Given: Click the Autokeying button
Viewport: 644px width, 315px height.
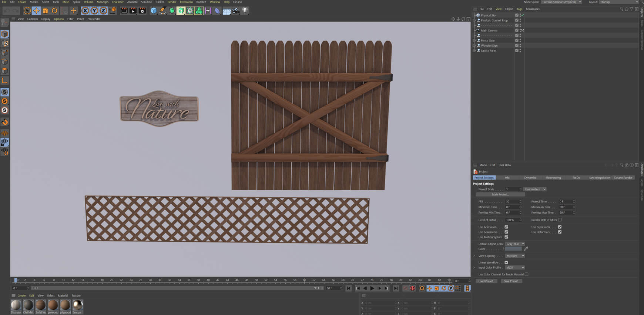Looking at the screenshot, I should coord(413,288).
